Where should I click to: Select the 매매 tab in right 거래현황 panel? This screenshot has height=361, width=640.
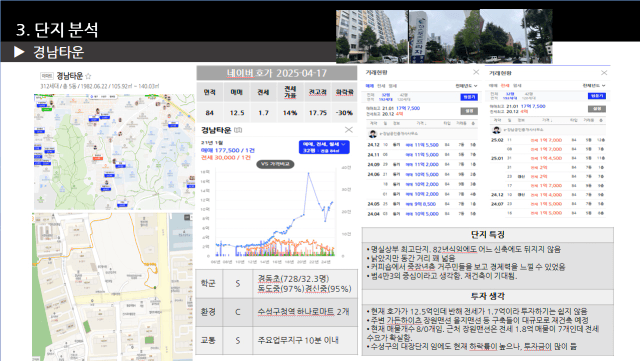[493, 86]
